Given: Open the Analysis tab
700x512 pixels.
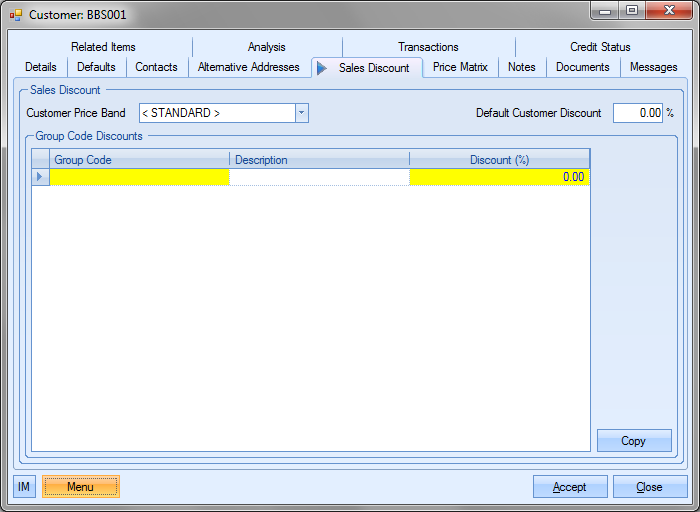Looking at the screenshot, I should 266,47.
